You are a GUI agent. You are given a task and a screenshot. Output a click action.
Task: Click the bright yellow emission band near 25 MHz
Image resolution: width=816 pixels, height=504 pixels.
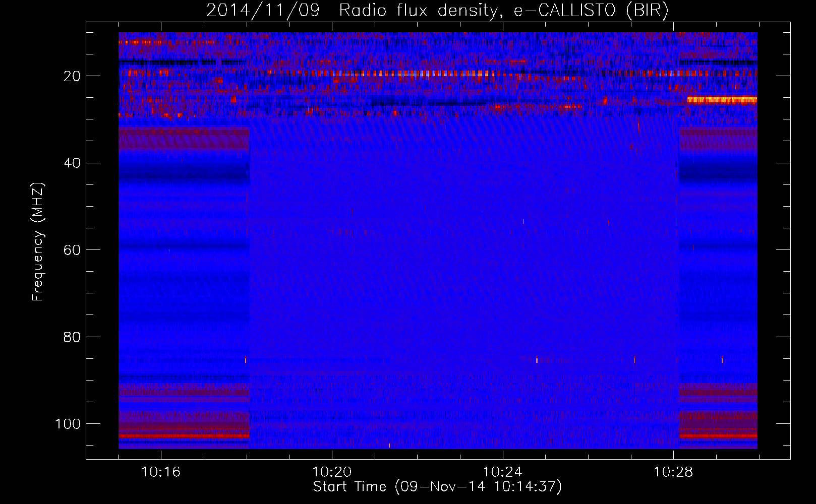tap(722, 100)
